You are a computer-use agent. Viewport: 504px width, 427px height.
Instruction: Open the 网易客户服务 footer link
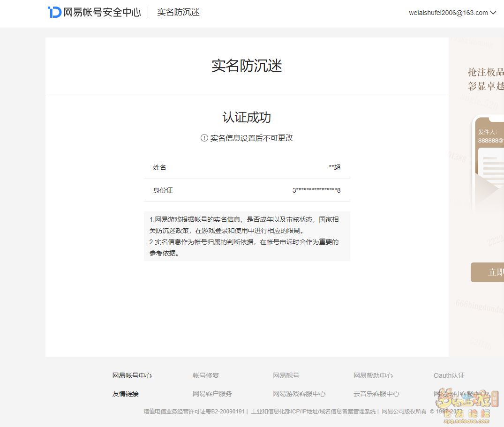[212, 394]
